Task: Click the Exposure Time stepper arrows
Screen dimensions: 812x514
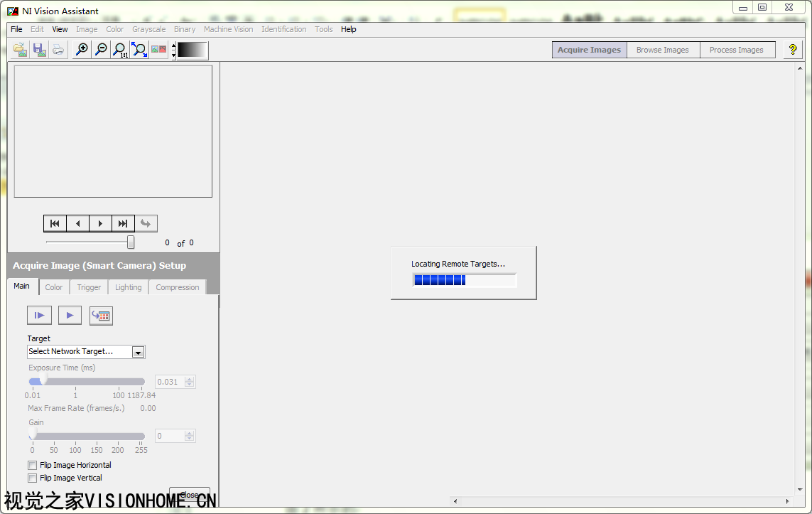Action: pyautogui.click(x=190, y=382)
